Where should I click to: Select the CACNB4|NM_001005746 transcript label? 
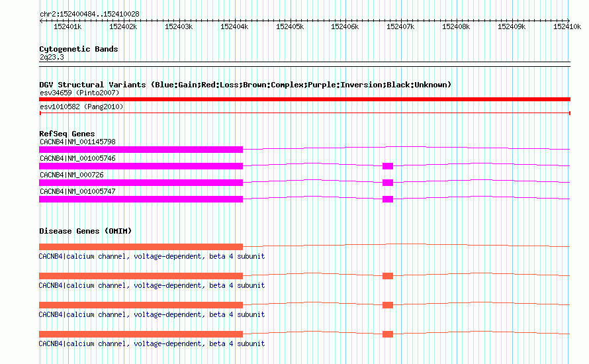click(77, 159)
